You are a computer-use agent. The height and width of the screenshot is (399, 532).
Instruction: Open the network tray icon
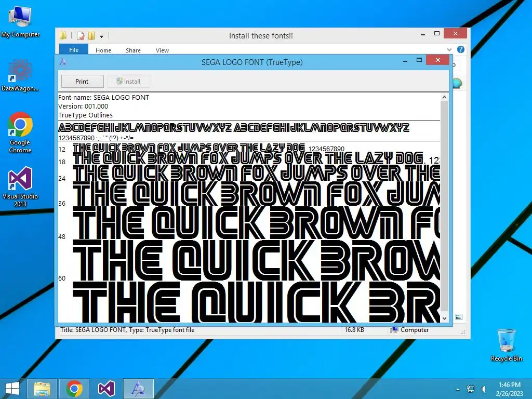(x=471, y=389)
